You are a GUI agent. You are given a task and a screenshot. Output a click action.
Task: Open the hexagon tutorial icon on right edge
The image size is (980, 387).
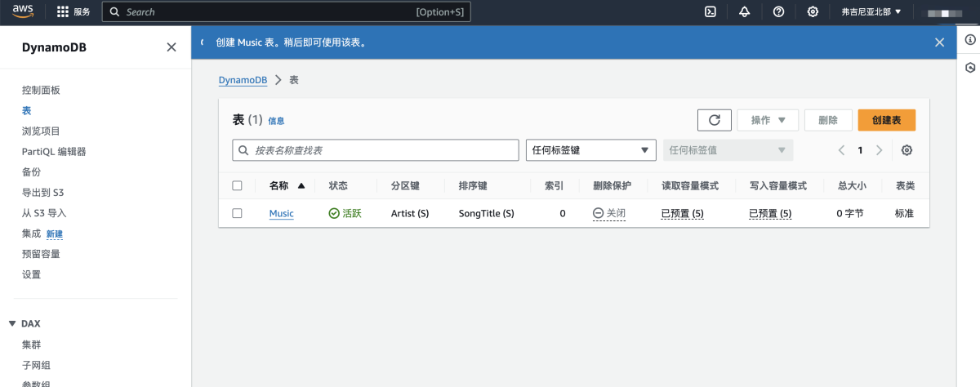[x=969, y=67]
